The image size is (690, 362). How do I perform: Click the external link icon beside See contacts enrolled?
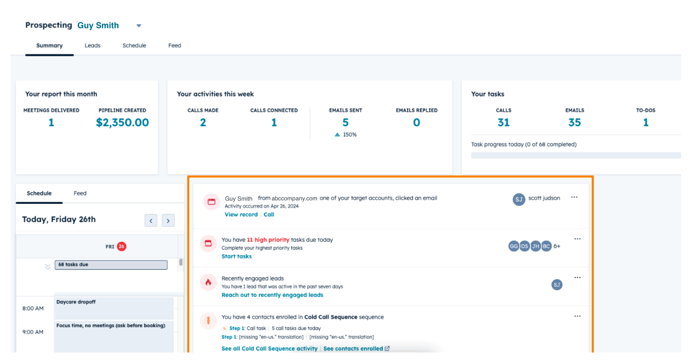[387, 349]
